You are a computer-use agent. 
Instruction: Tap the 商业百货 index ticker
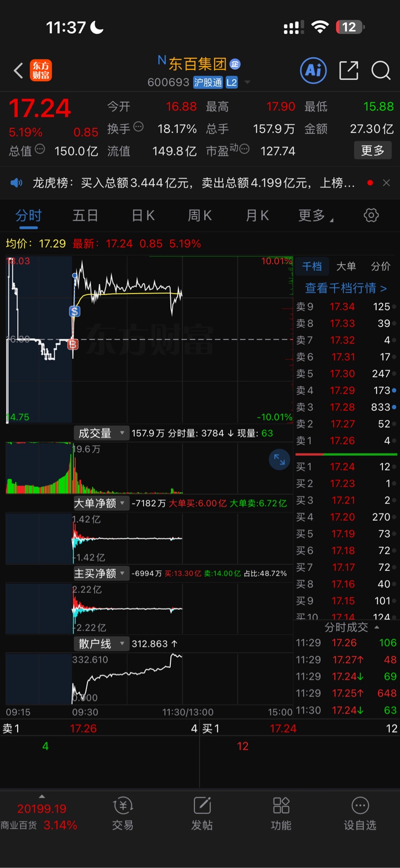click(x=39, y=817)
